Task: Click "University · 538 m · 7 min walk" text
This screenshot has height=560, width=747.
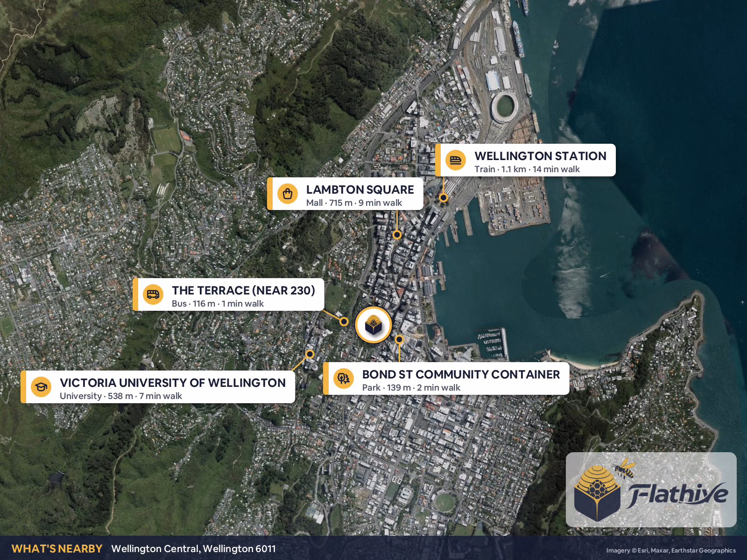Action: coord(121,396)
